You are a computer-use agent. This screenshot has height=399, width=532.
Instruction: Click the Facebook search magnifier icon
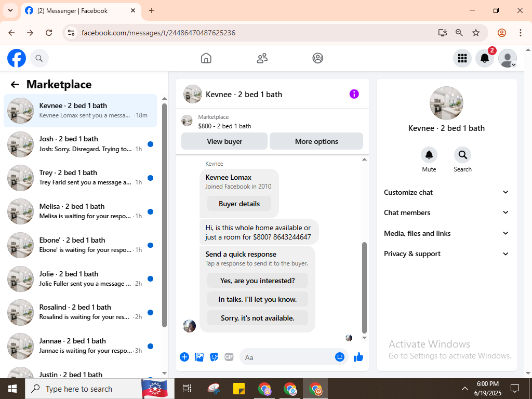(39, 58)
